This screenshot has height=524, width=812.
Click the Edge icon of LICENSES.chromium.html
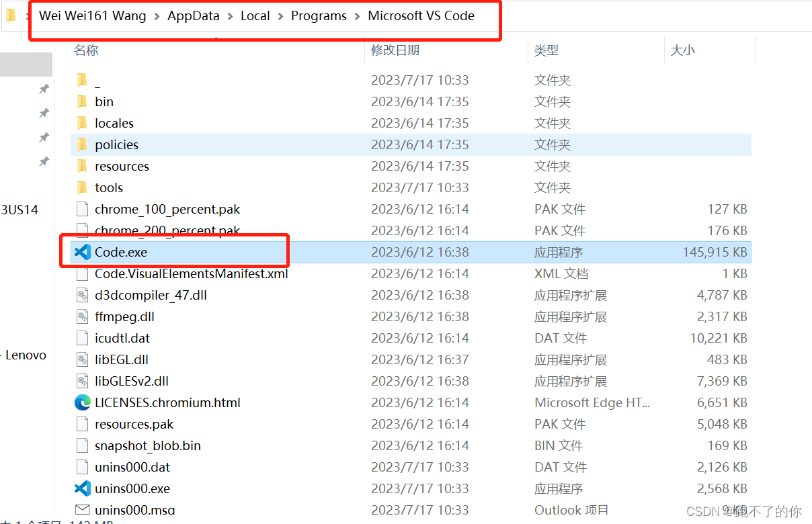coord(82,402)
